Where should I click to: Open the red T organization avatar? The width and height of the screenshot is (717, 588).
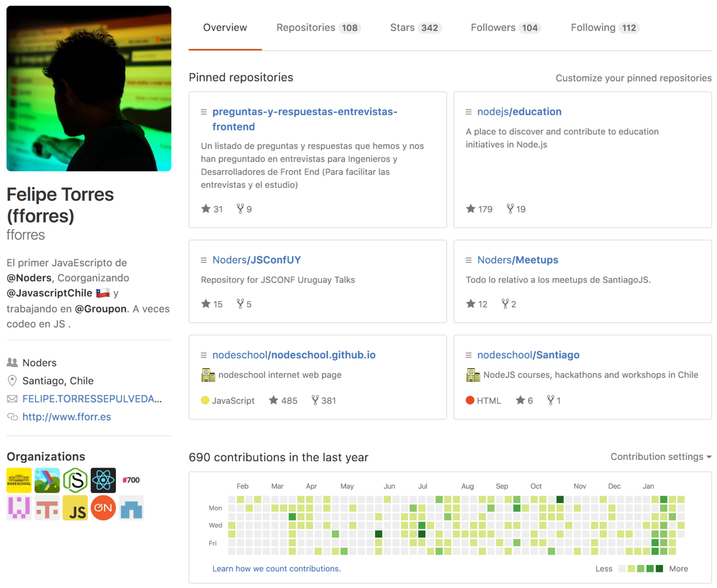47,508
